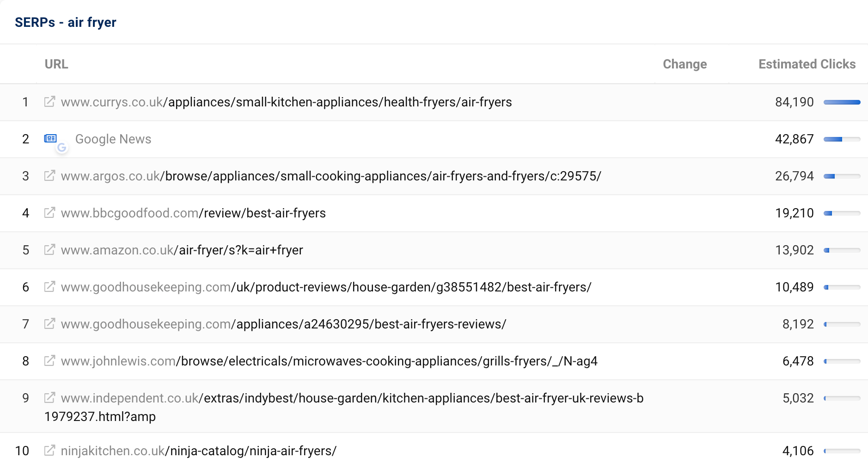Click rank number 5 for amazon row
The width and height of the screenshot is (868, 464).
tap(25, 250)
